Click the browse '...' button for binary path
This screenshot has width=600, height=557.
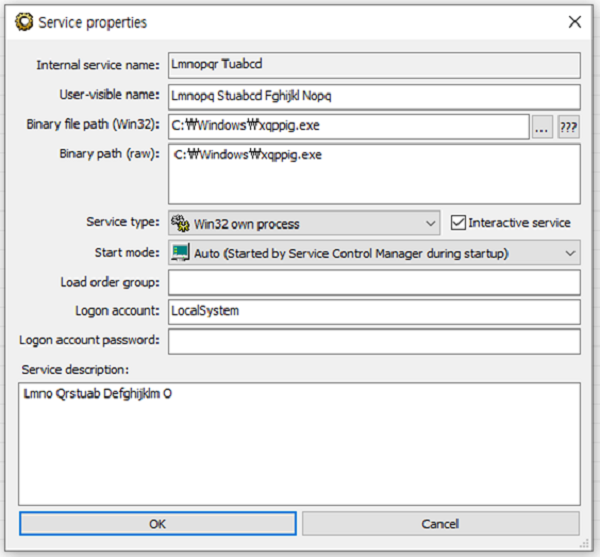541,127
